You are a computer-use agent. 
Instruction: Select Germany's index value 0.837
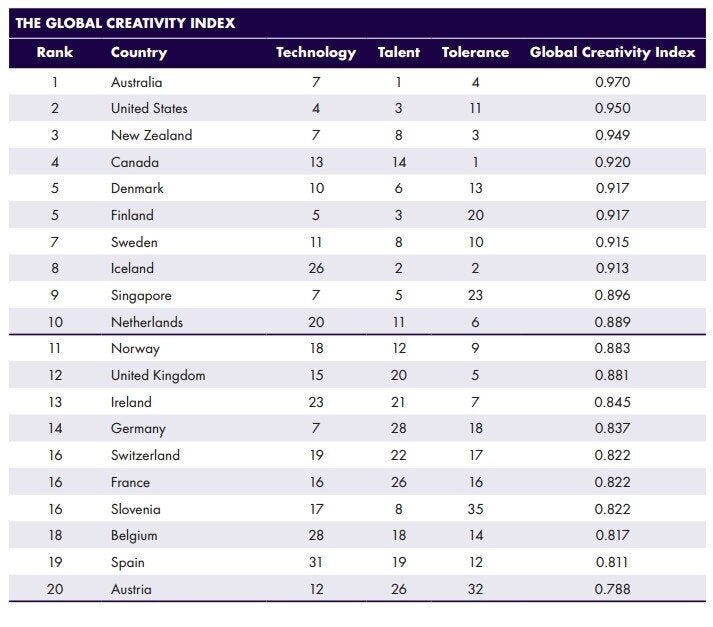[613, 428]
